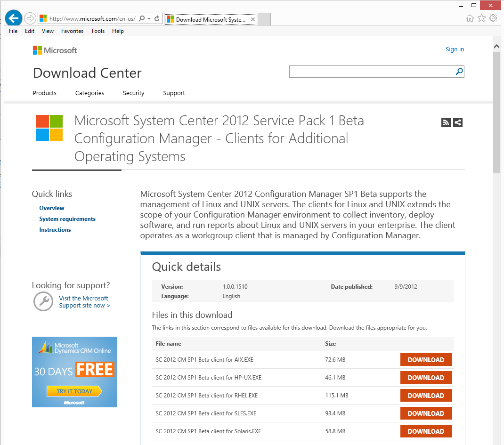Open the Categories navigation item
This screenshot has height=445, width=504.
click(x=89, y=93)
